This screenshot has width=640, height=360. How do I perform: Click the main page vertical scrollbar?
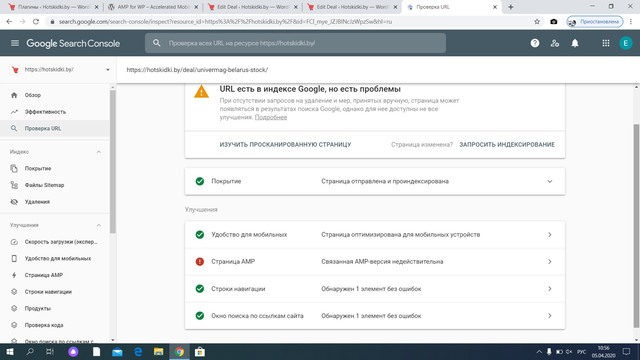(x=636, y=225)
